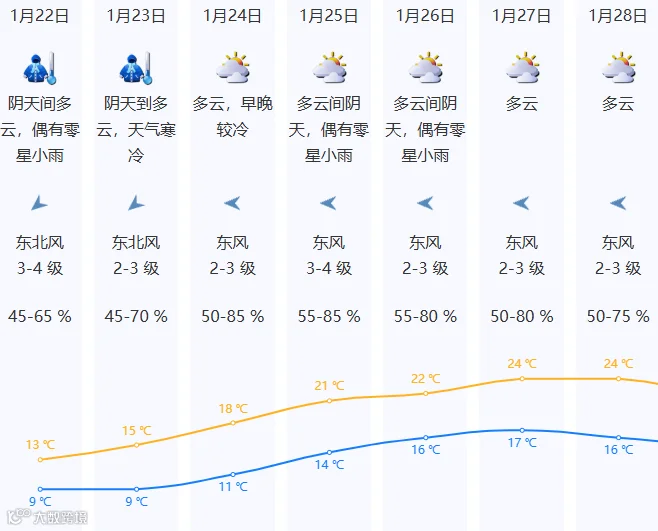Click the cold-weather coat icon for 1月22日

pos(40,68)
